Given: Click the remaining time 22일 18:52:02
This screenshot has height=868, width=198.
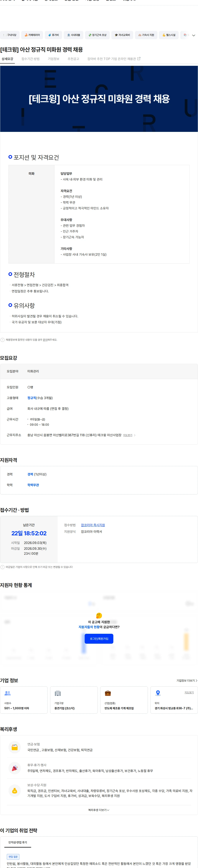Looking at the screenshot, I should (29, 533).
